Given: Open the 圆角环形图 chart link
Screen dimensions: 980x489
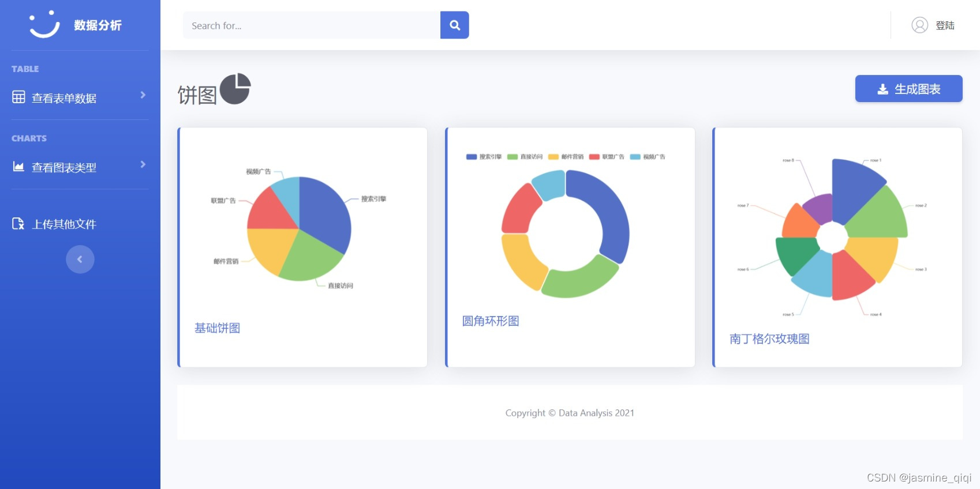Looking at the screenshot, I should point(491,321).
